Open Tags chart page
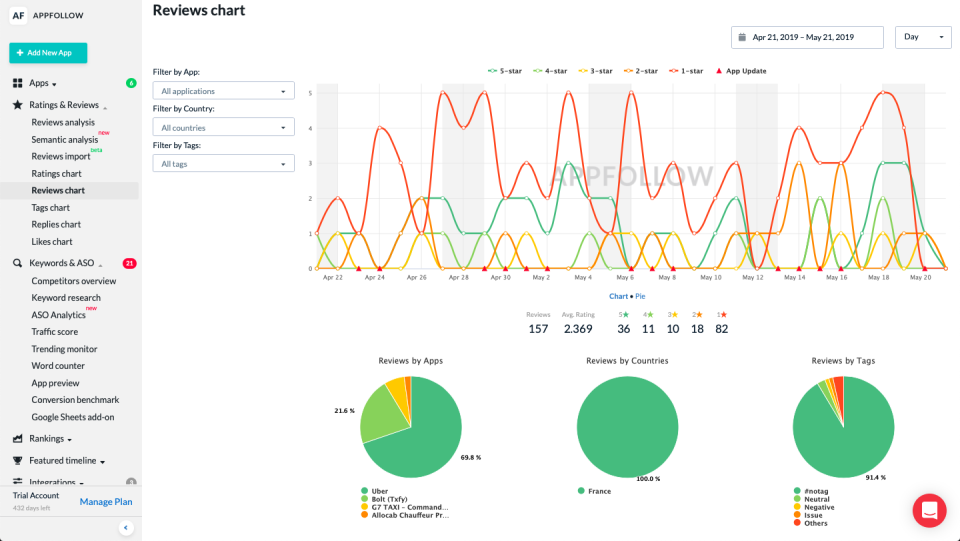The image size is (960, 541). pyautogui.click(x=50, y=207)
